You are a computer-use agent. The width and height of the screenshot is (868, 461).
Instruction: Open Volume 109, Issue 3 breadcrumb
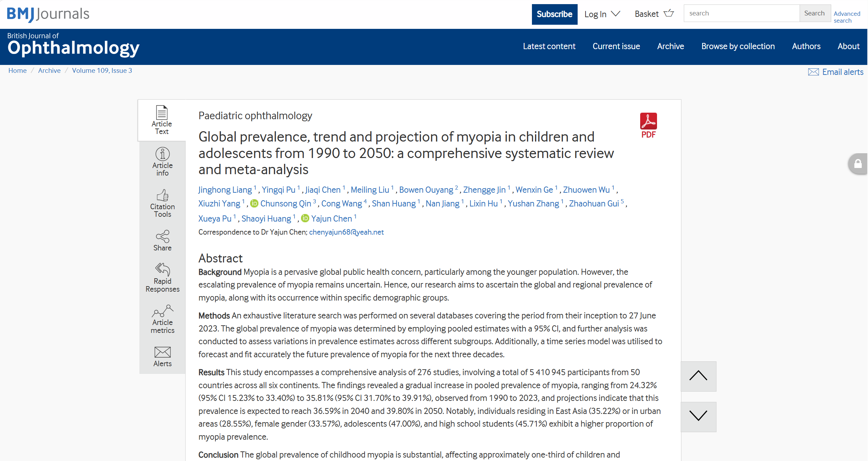pos(102,70)
